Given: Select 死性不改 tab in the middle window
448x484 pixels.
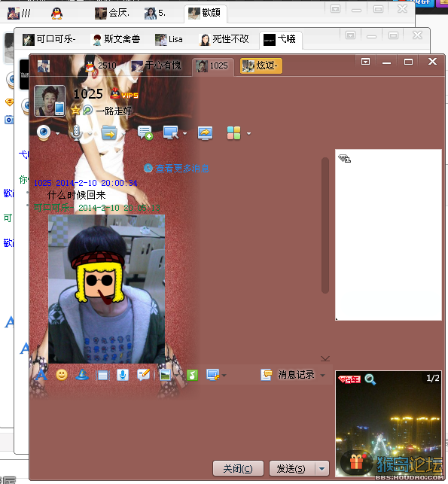Looking at the screenshot, I should (x=224, y=39).
